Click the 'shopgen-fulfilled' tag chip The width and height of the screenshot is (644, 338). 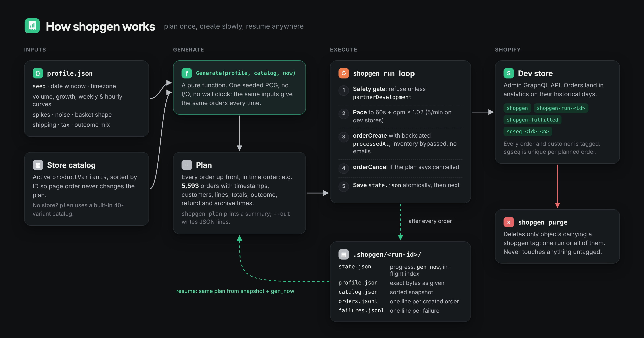click(532, 120)
